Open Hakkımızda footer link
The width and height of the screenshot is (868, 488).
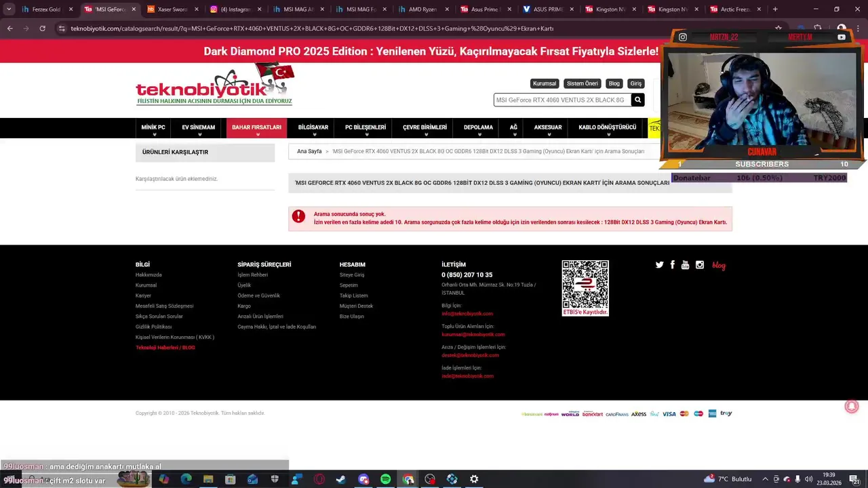[x=149, y=274]
